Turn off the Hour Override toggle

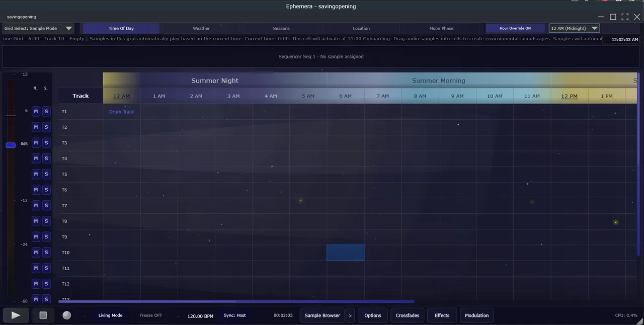[x=515, y=28]
